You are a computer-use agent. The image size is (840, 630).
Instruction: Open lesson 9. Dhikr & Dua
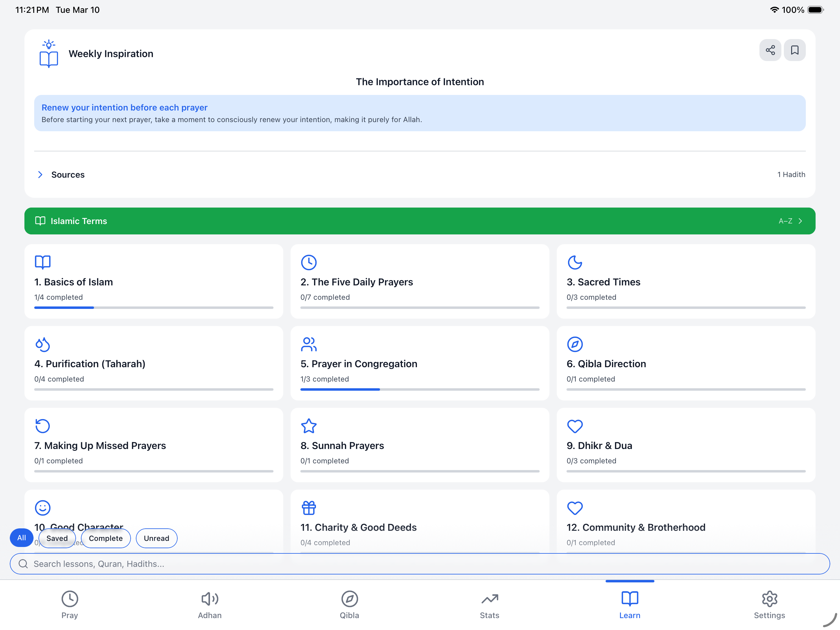686,445
